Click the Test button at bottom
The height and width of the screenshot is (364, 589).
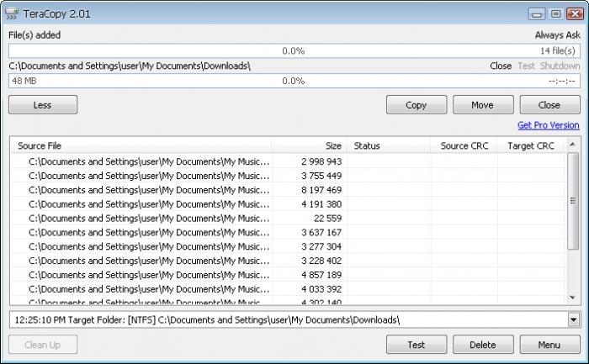(416, 345)
